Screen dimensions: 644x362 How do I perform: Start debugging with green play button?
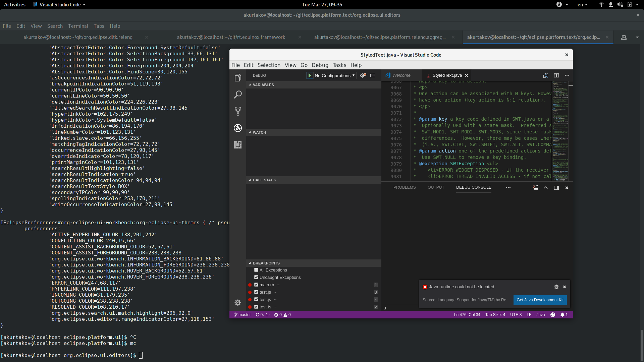(310, 75)
